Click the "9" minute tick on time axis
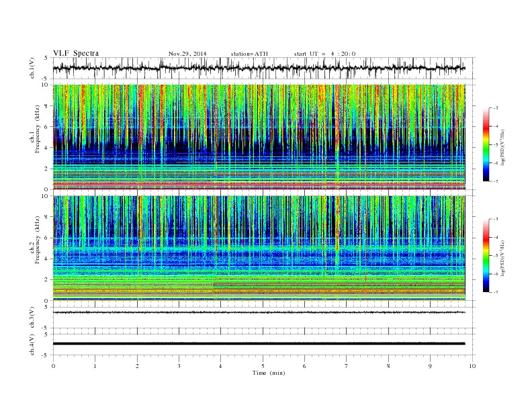 click(430, 366)
